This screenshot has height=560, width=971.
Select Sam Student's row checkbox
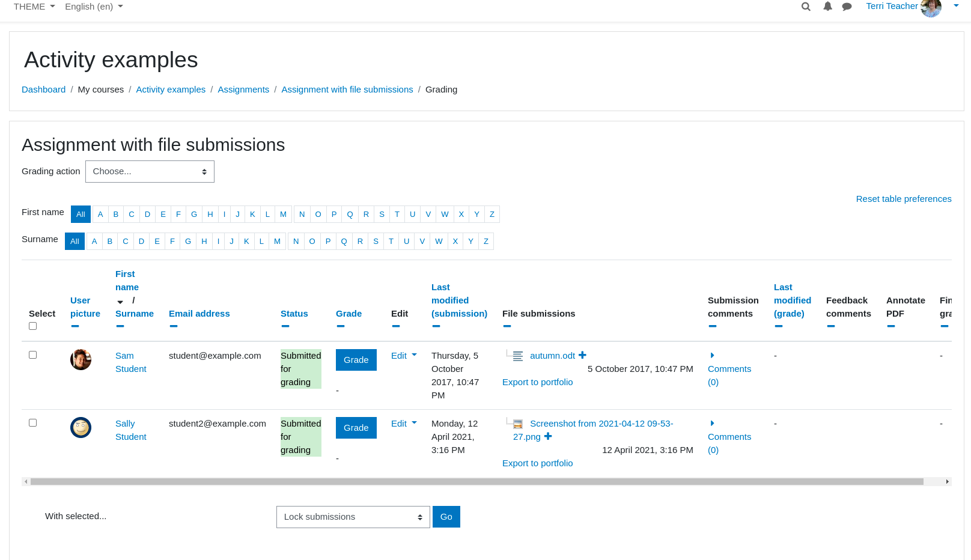pos(33,355)
